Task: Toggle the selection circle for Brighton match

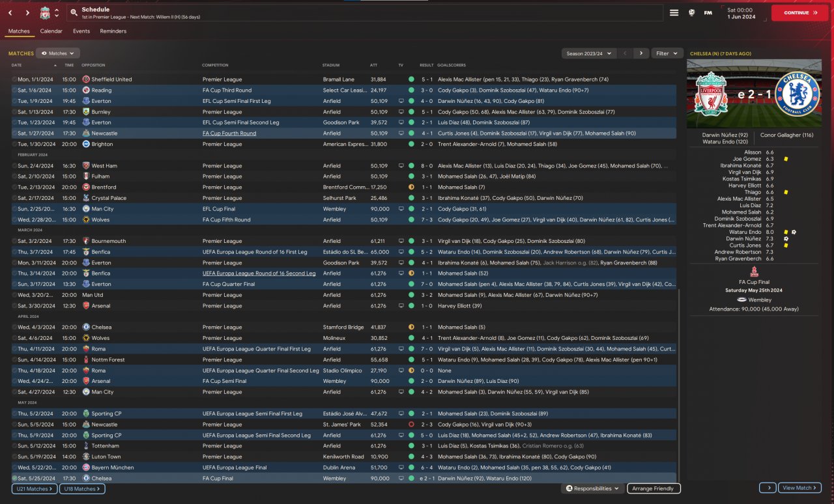Action: [14, 144]
